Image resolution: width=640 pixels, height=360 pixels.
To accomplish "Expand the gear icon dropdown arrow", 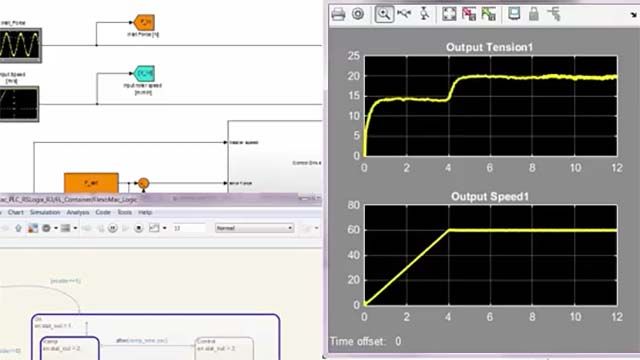I will click(x=56, y=228).
